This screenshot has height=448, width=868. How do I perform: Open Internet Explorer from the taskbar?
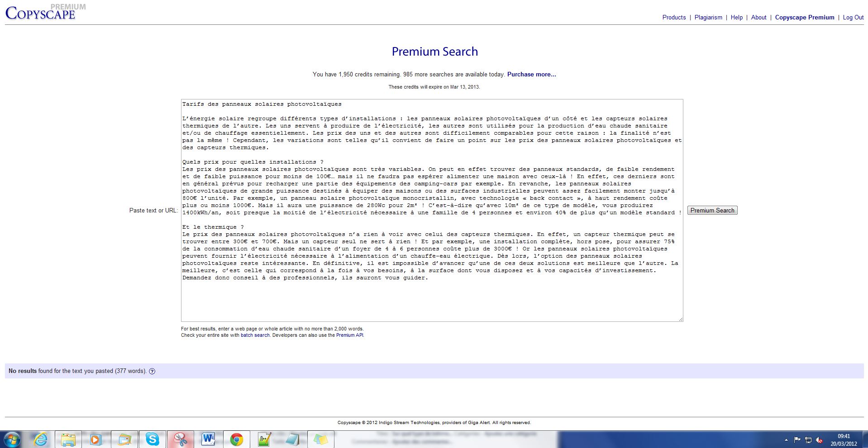click(x=41, y=439)
